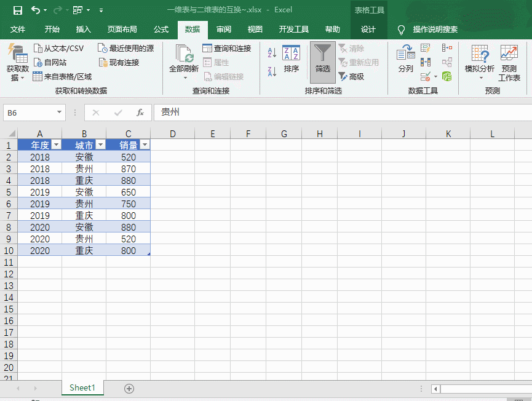Image resolution: width=532 pixels, height=401 pixels.
Task: Click the Save icon in title bar
Action: (17, 10)
